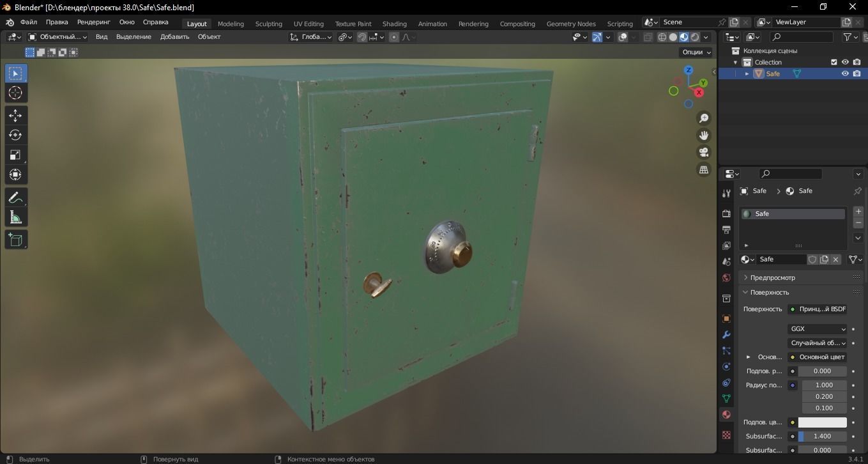The image size is (868, 464).
Task: Switch to the Modeling workspace tab
Action: [231, 24]
